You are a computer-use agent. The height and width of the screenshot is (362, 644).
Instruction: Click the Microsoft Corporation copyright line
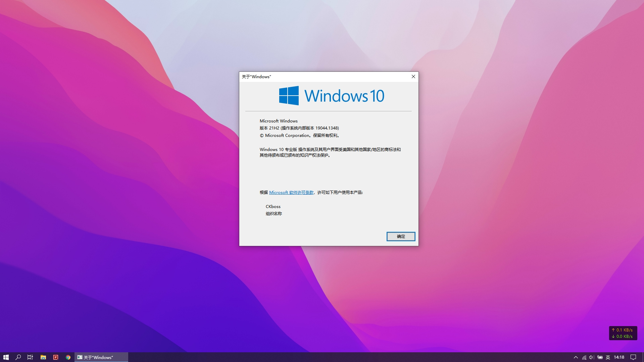click(x=300, y=136)
